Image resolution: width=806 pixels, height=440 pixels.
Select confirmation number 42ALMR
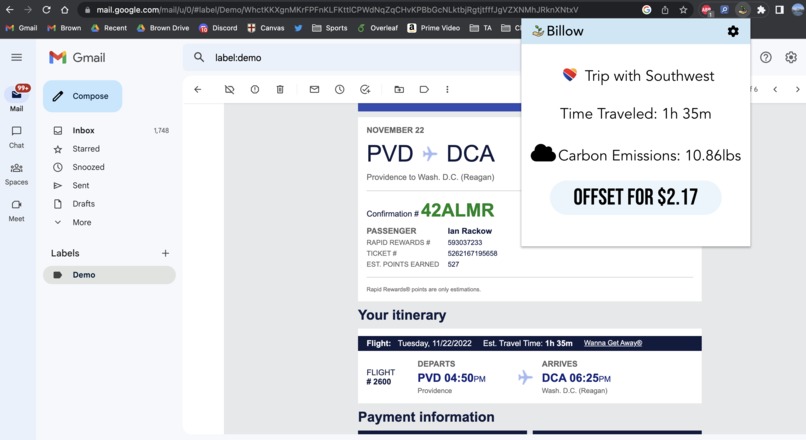pos(457,210)
